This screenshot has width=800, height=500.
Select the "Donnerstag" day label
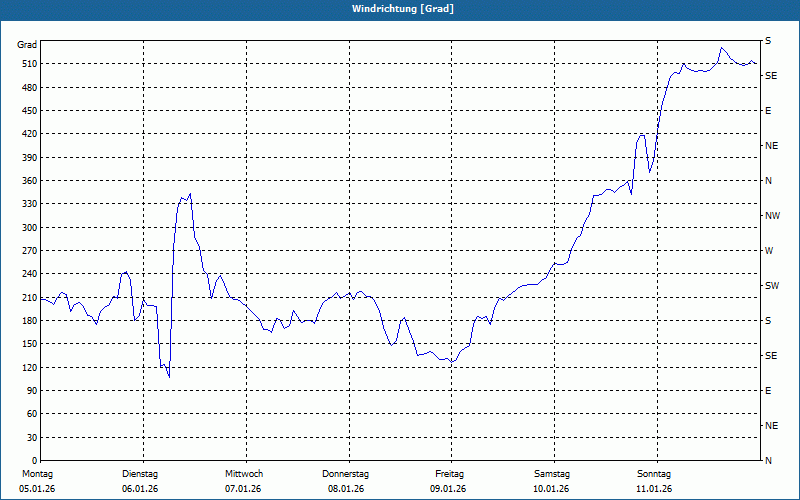click(x=345, y=474)
